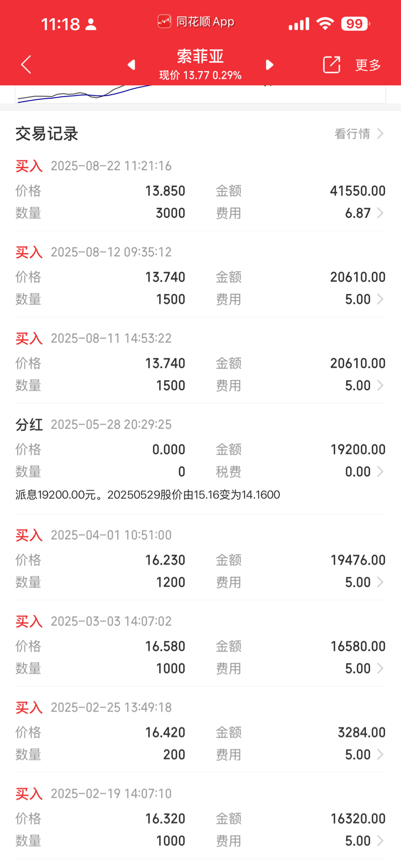Open fee chevron for 2025-04-01 trade
The height and width of the screenshot is (868, 401).
(381, 582)
